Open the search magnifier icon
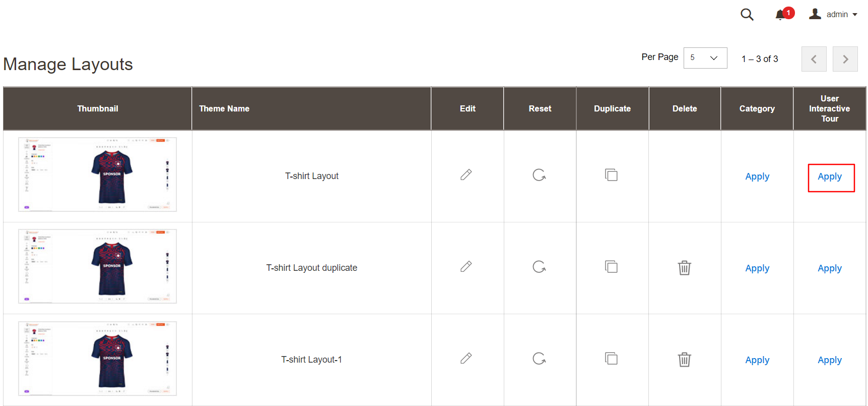The width and height of the screenshot is (868, 406). 747,15
